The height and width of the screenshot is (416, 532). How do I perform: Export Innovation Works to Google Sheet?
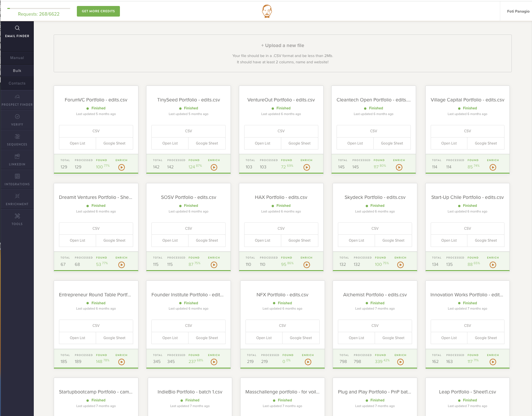pos(486,338)
